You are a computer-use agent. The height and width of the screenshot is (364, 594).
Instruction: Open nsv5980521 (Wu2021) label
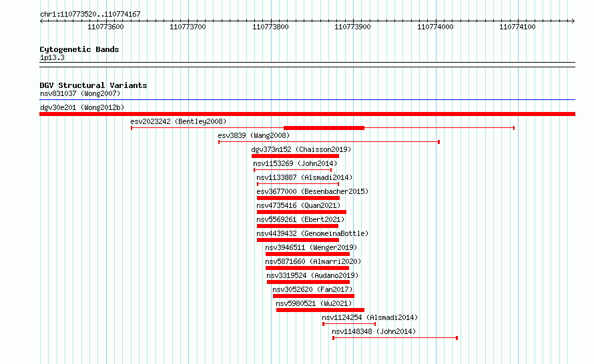314,303
